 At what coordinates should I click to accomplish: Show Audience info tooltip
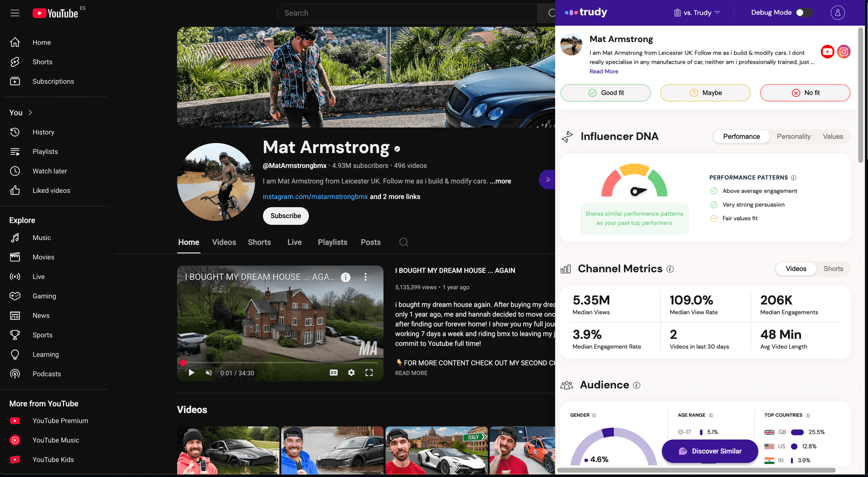(637, 385)
